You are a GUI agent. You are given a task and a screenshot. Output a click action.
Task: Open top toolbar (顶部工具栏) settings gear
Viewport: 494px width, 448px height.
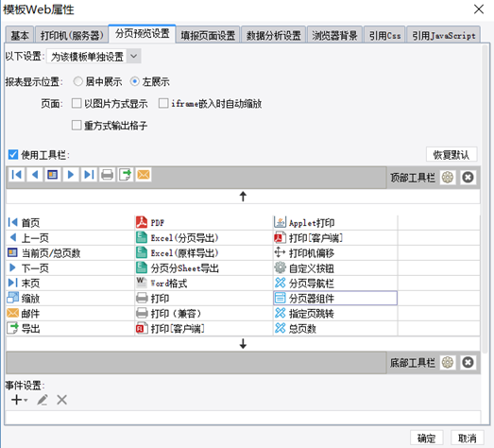(x=448, y=178)
